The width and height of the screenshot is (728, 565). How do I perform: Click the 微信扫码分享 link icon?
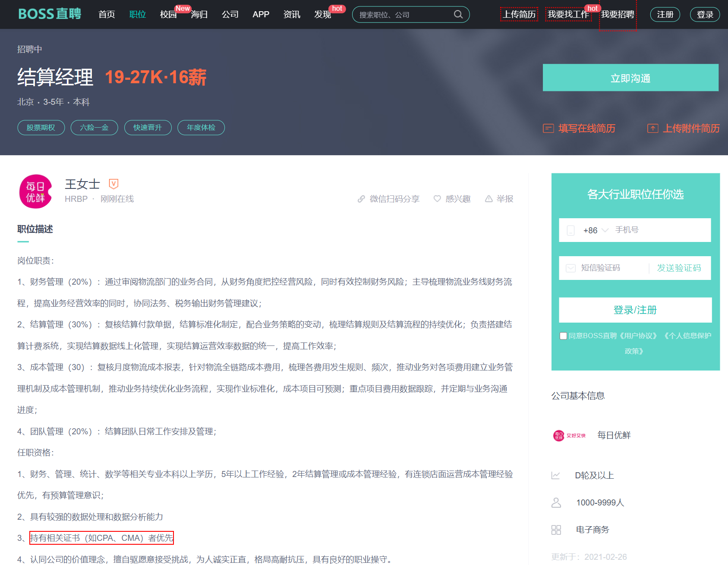(361, 199)
